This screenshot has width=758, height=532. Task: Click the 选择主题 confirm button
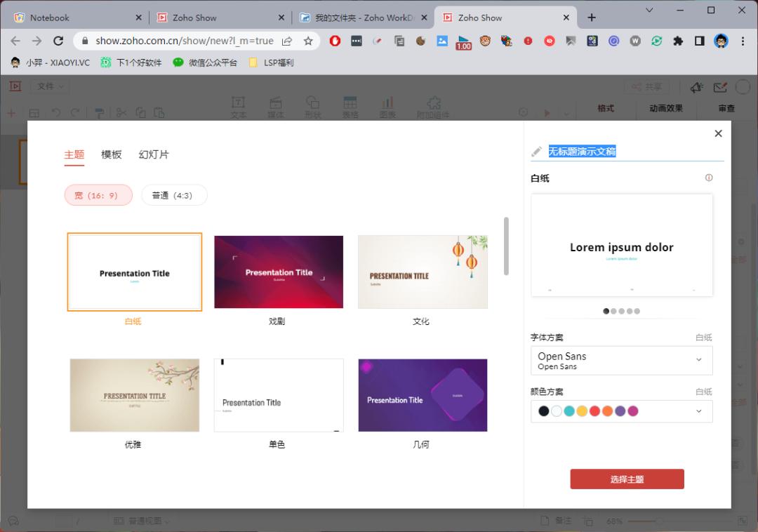click(627, 479)
